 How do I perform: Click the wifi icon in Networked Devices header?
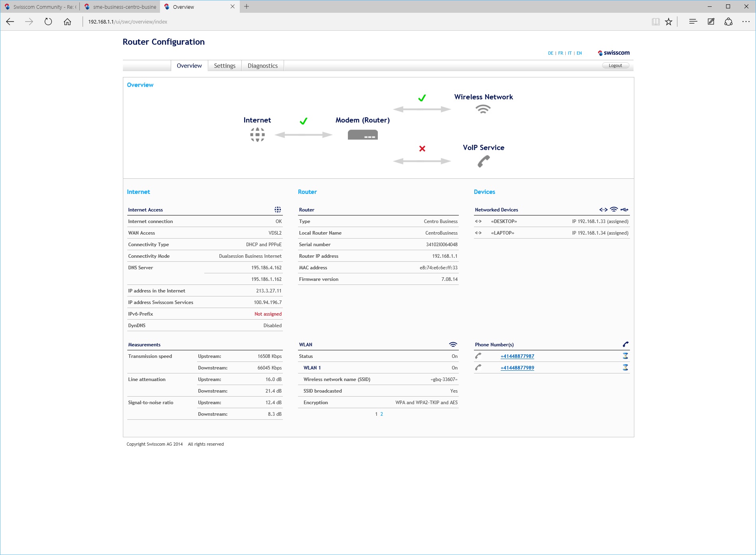(614, 209)
